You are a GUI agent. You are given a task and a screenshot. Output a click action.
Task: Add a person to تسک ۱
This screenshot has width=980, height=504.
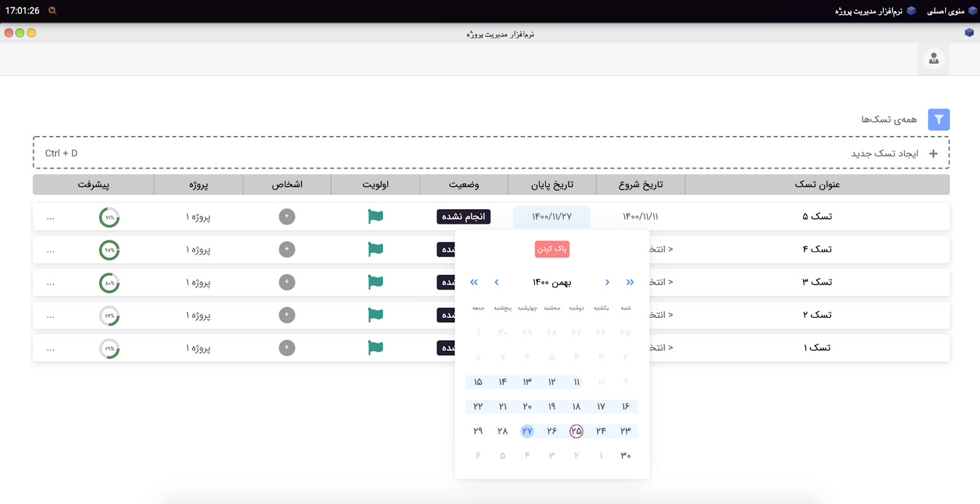(x=287, y=348)
